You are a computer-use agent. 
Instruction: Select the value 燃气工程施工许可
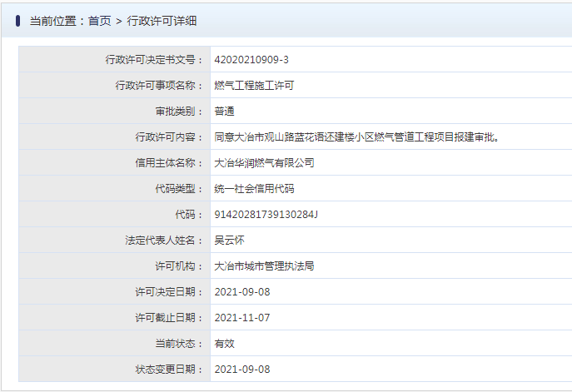pyautogui.click(x=254, y=86)
